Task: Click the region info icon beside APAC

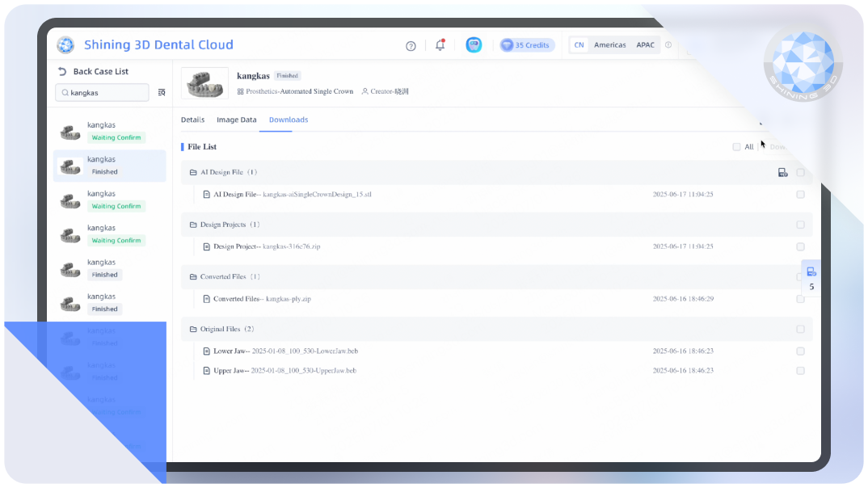Action: [668, 45]
